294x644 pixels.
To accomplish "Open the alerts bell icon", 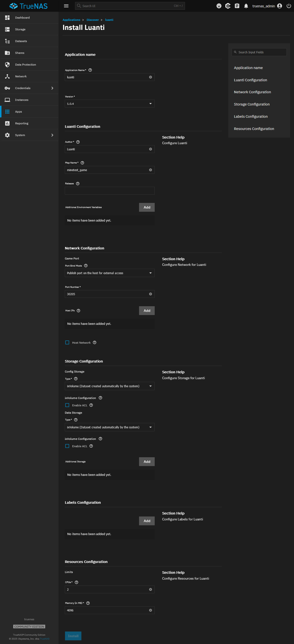I will 246,6.
